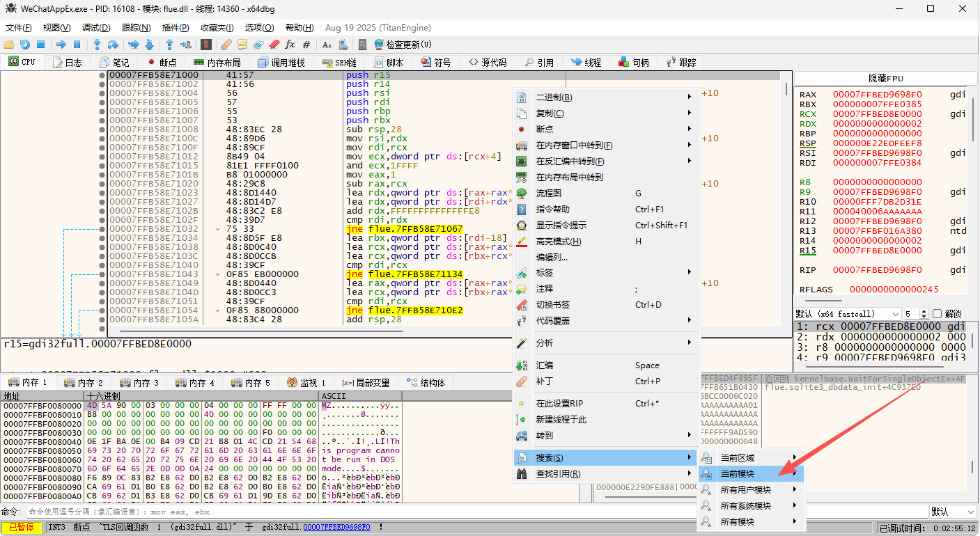Click the Run arrow toolbar icon

pos(61,45)
